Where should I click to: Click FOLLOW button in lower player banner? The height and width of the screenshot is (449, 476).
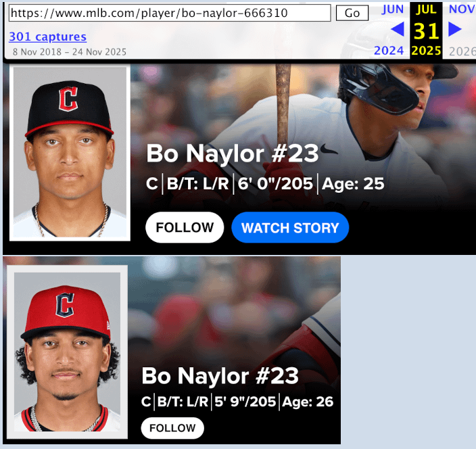pos(172,428)
